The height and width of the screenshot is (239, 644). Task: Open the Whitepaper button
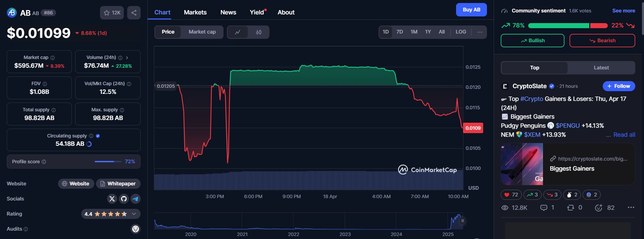(118, 184)
